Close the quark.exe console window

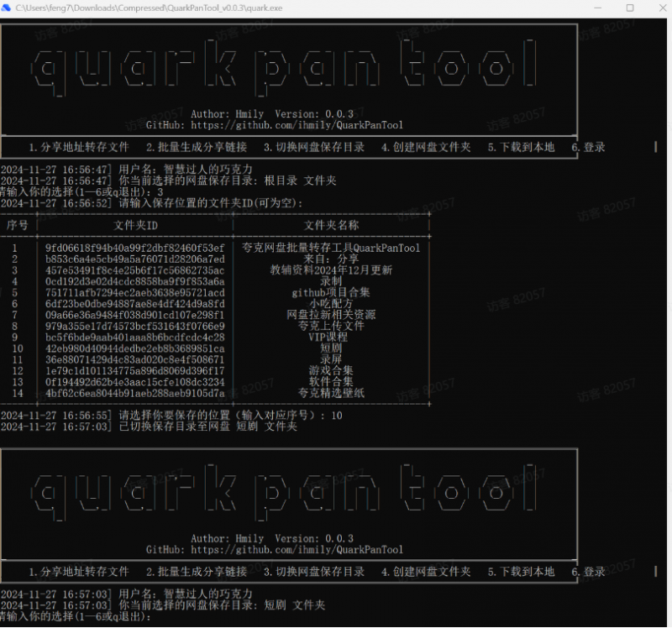pos(663,8)
